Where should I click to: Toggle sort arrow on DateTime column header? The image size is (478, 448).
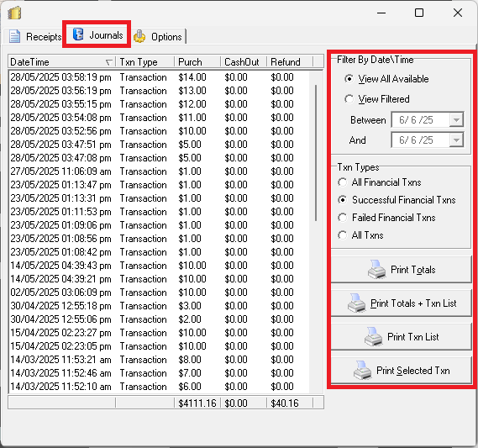108,62
